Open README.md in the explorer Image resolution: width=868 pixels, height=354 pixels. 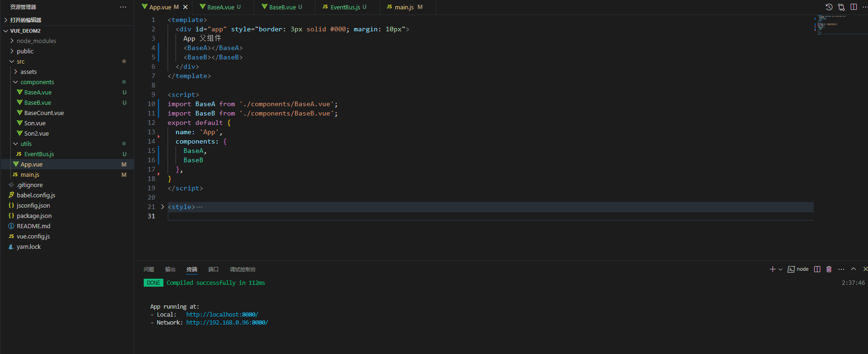[x=67, y=226]
